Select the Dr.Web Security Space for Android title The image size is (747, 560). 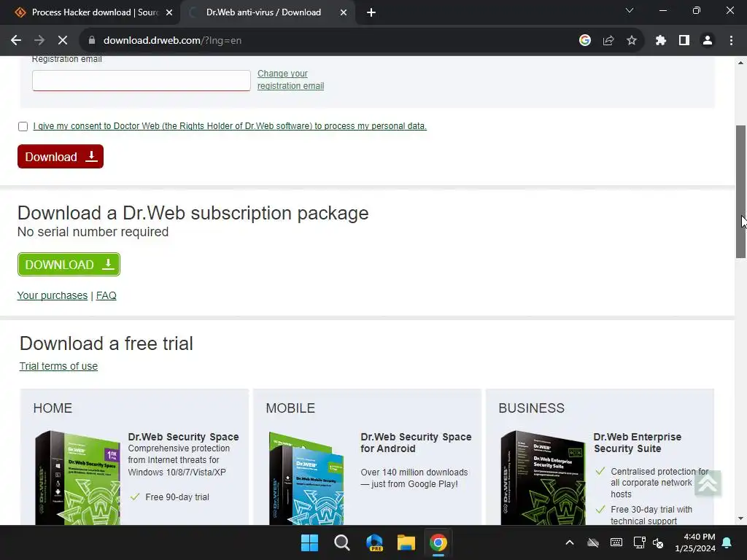(416, 443)
